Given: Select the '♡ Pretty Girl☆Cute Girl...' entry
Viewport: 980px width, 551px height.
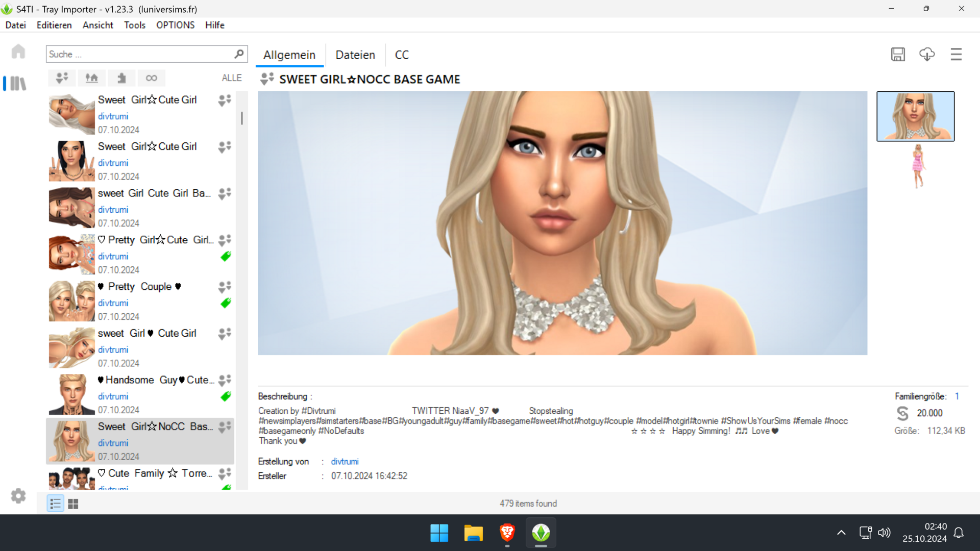Looking at the screenshot, I should [141, 255].
